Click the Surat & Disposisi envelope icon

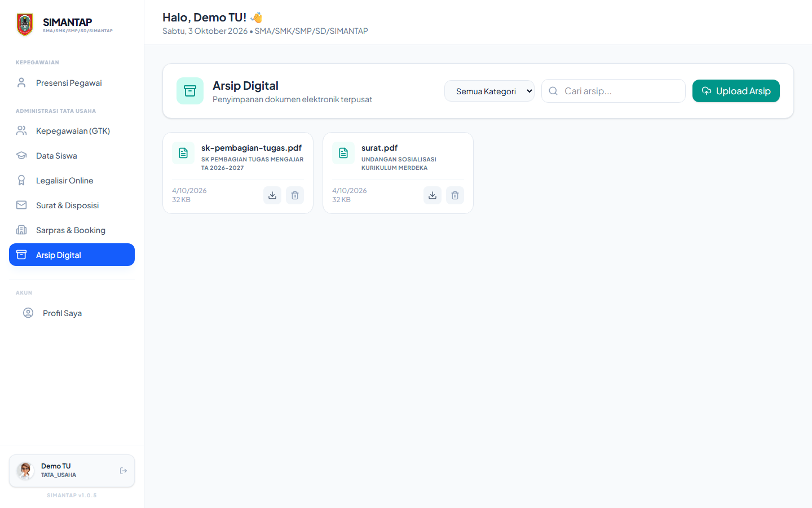pos(21,205)
